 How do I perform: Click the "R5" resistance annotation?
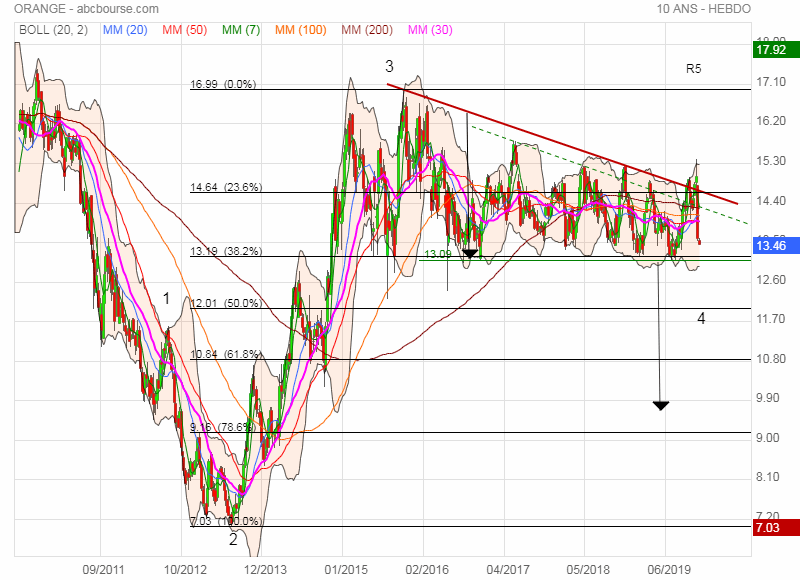click(693, 68)
